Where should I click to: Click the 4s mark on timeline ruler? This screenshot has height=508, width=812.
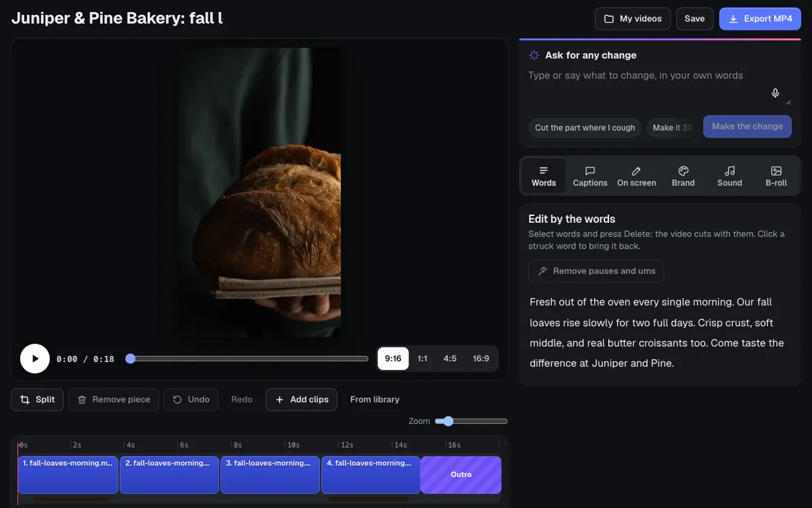click(131, 445)
